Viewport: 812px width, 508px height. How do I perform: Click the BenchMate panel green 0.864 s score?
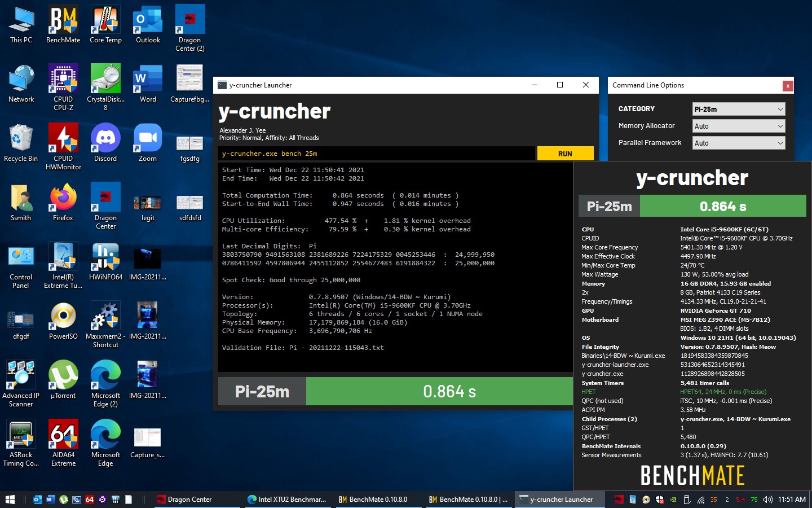pos(723,206)
